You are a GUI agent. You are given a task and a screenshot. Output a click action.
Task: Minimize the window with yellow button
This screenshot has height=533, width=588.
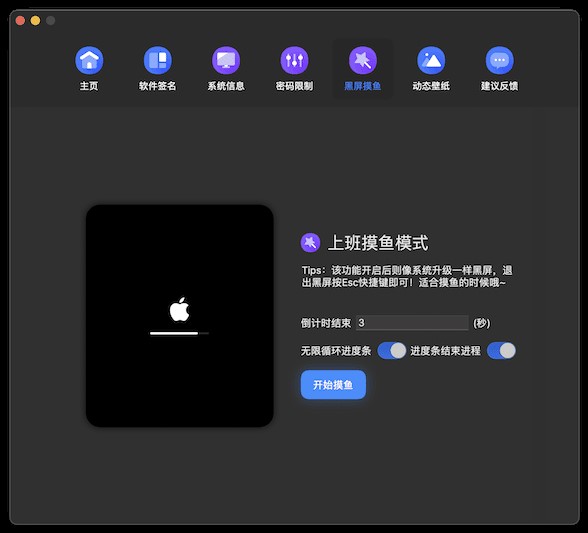click(x=36, y=21)
